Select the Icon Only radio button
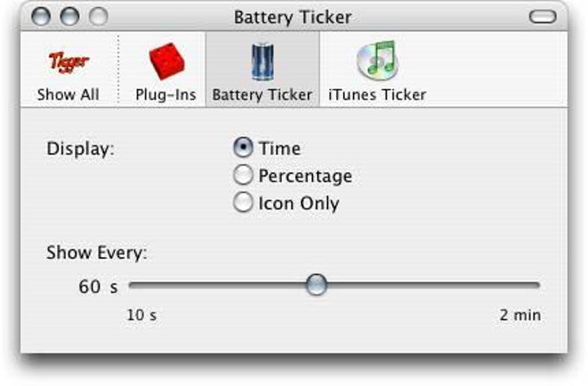Image resolution: width=588 pixels, height=386 pixels. (x=243, y=203)
